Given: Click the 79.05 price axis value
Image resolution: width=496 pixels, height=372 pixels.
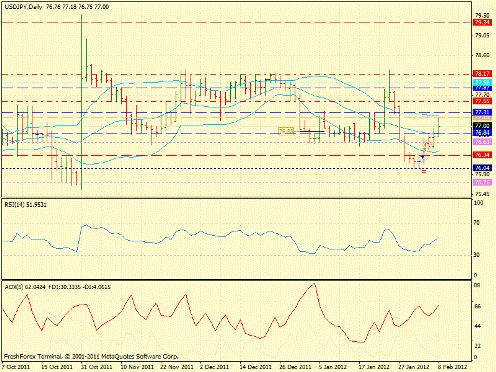Looking at the screenshot, I should (482, 35).
